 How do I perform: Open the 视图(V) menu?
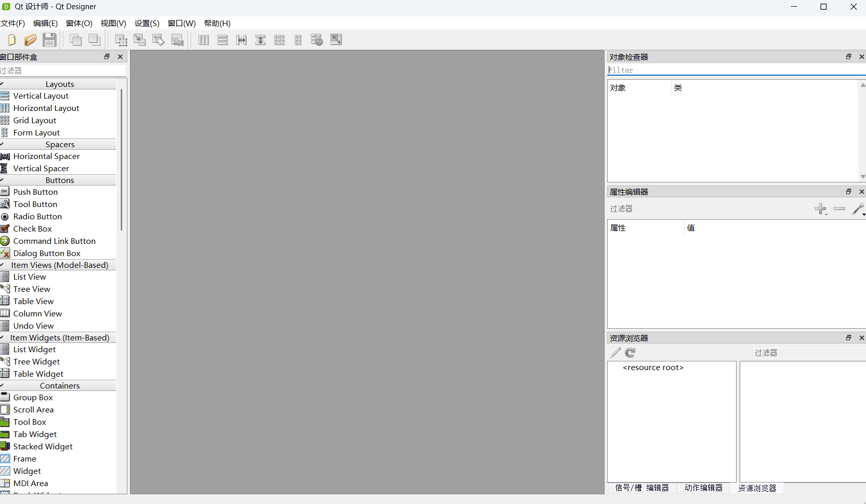coord(114,24)
